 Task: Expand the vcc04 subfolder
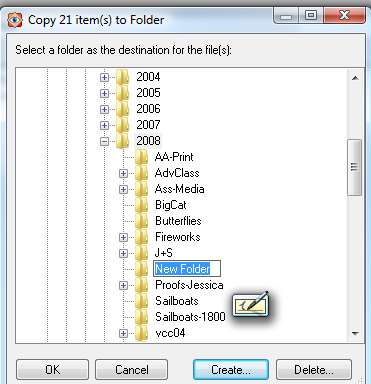[x=123, y=333]
